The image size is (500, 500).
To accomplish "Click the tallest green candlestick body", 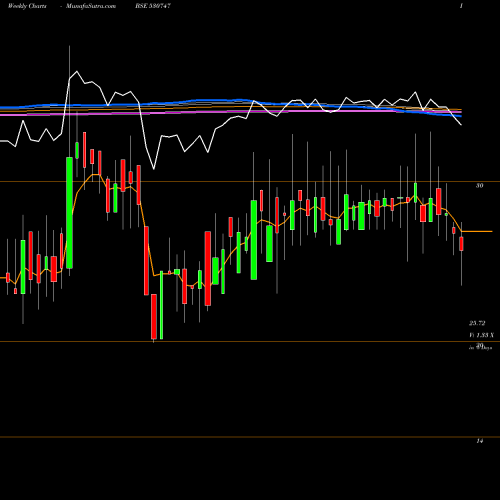I will (69, 213).
